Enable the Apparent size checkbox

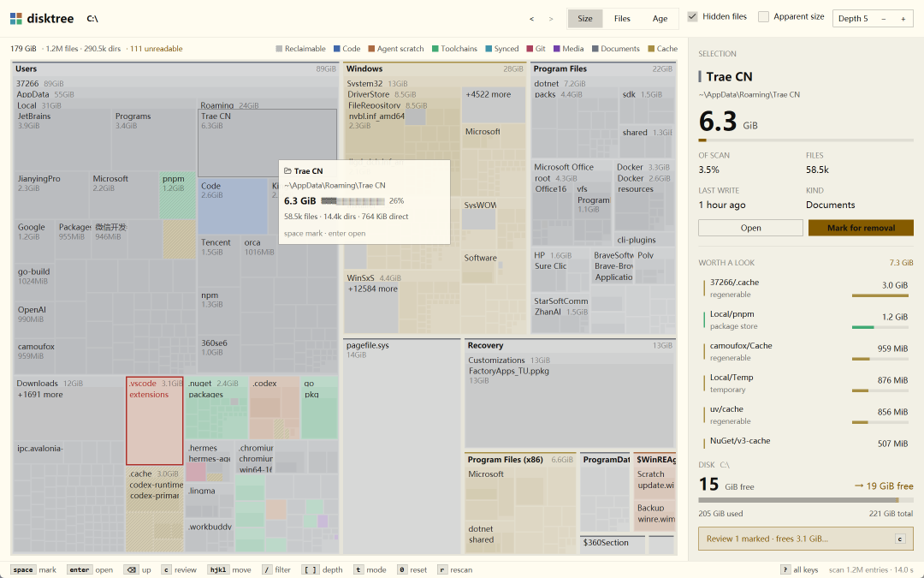pyautogui.click(x=763, y=16)
